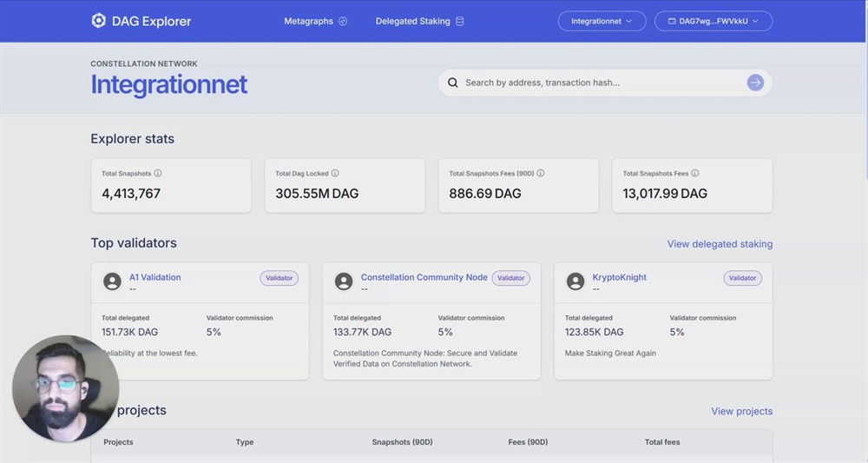Open the Delegated Staking menu item
Screen dimensions: 868x463
(x=419, y=21)
